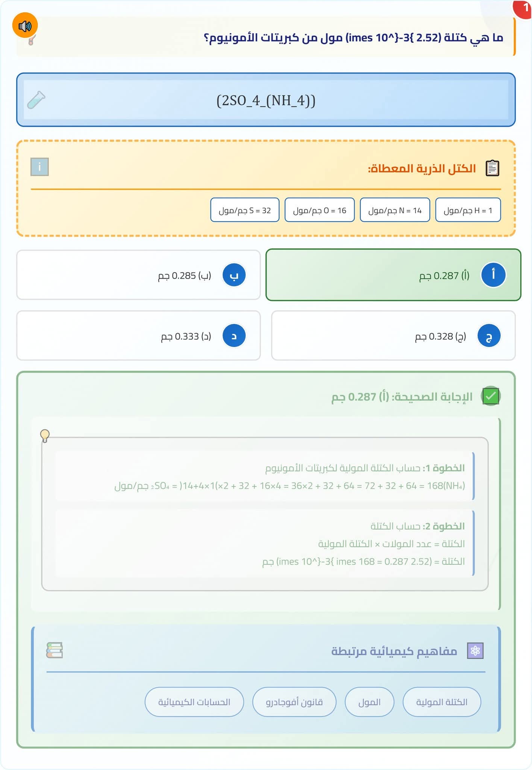The width and height of the screenshot is (532, 770).
Task: Click the red question number 1 badge
Action: click(524, 8)
